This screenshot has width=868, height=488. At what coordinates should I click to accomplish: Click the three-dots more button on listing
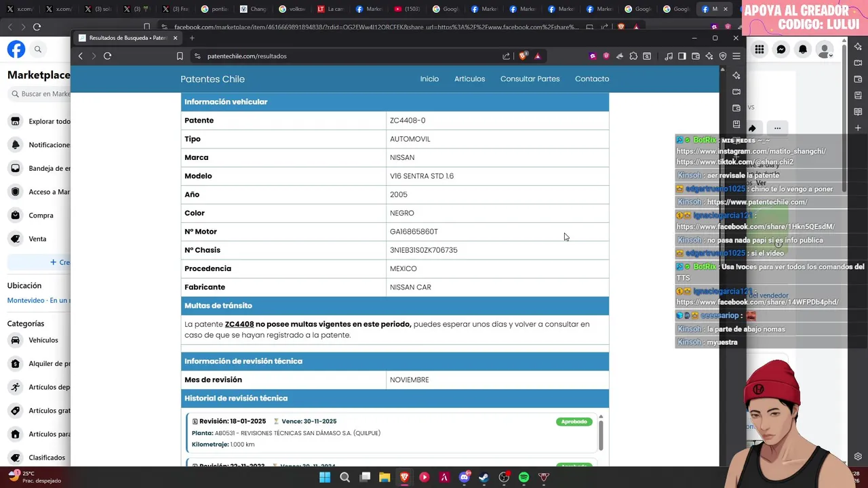pos(777,128)
